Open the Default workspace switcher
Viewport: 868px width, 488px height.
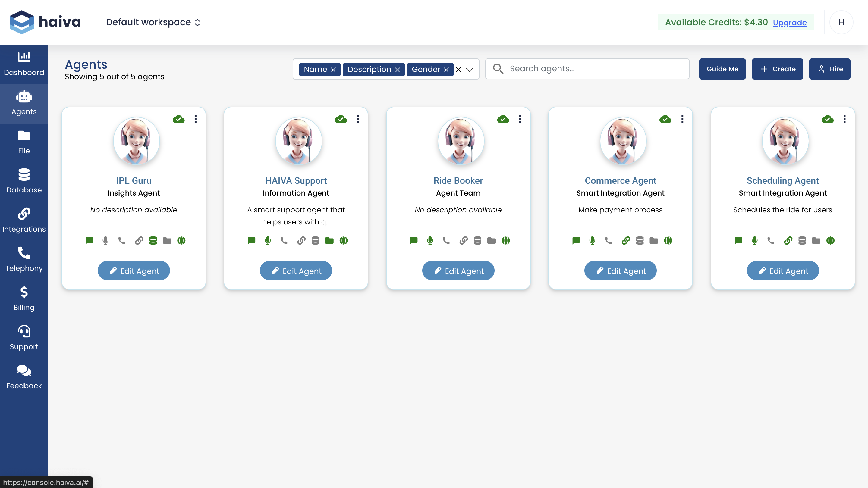point(153,23)
